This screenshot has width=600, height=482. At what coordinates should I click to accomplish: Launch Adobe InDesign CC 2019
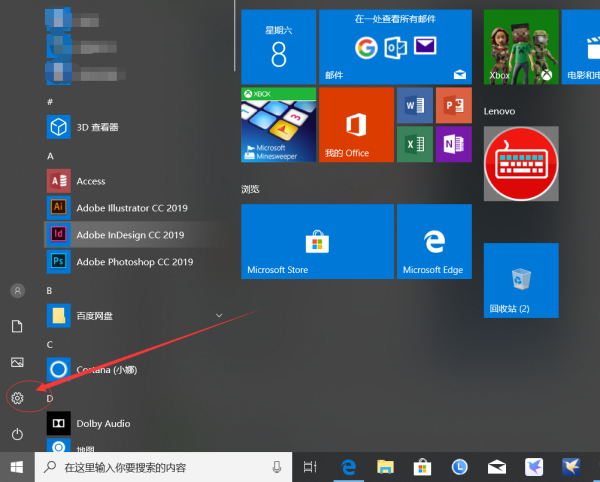136,235
